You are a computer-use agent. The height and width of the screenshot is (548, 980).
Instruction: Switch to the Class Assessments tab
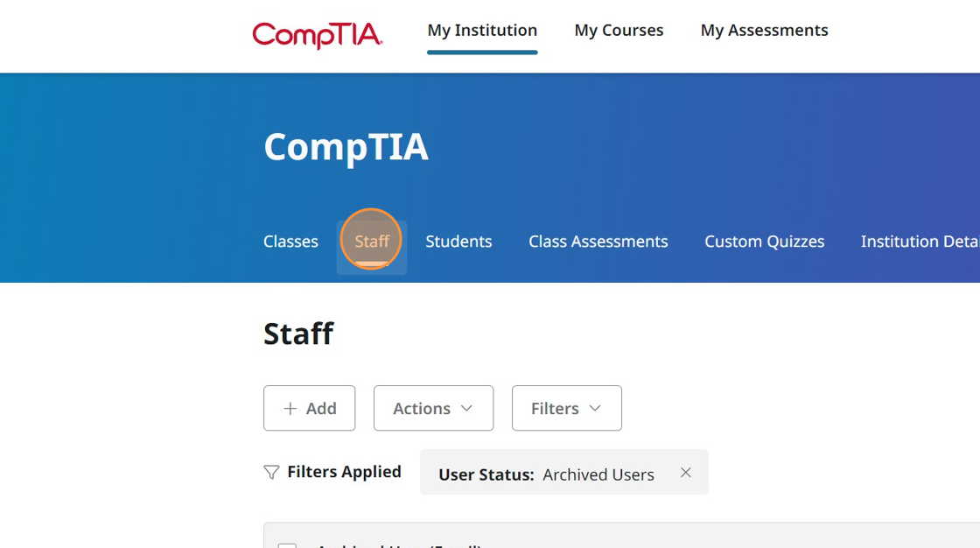pos(598,242)
